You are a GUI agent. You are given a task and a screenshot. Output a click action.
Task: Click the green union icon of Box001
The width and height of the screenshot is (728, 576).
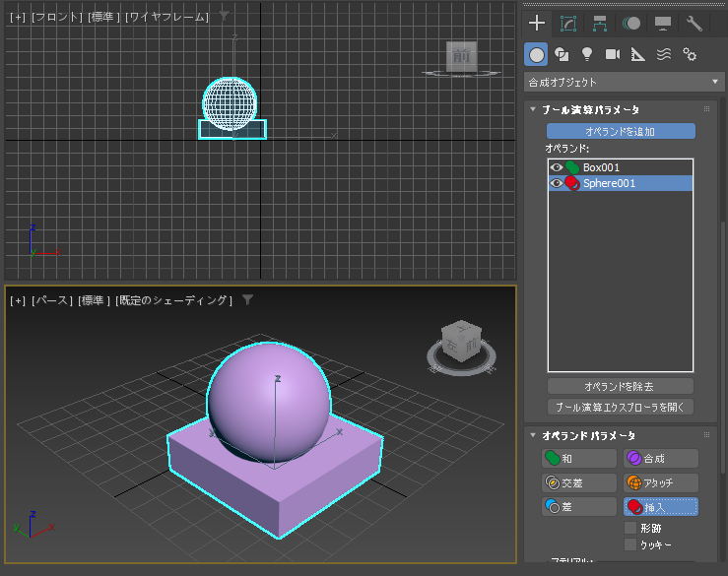click(x=572, y=167)
